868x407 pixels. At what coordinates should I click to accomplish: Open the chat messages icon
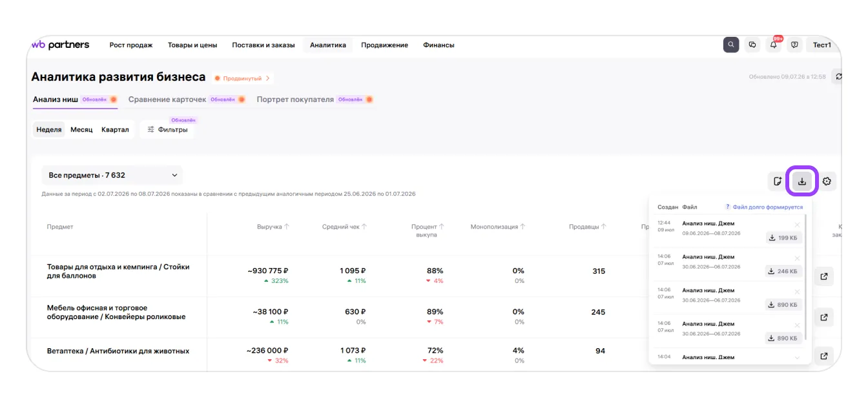click(752, 45)
